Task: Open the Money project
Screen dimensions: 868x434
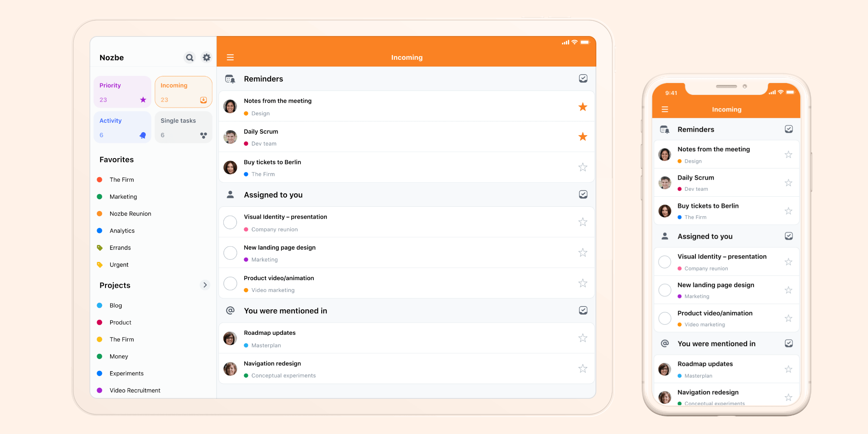Action: 119,356
